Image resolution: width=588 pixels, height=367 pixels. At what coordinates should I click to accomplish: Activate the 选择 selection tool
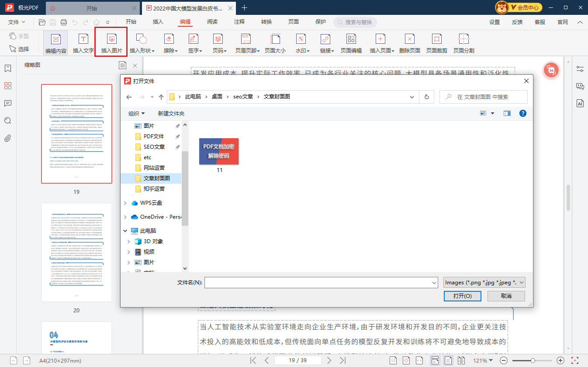19,49
